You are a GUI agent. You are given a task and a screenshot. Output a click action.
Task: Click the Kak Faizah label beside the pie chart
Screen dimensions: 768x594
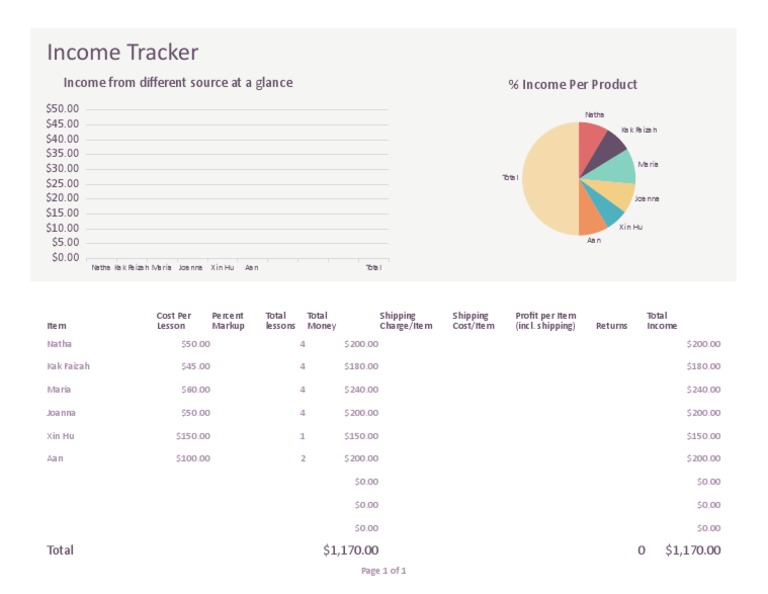639,130
